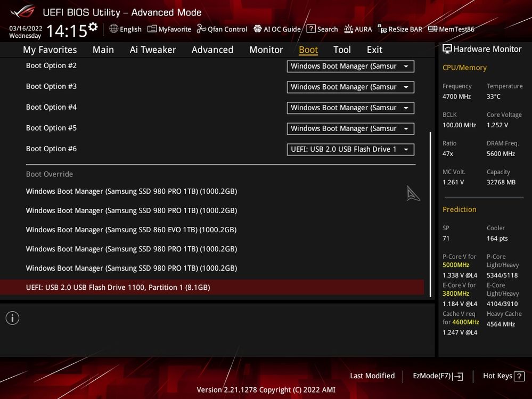Change Boot Option #6 USB Flash Drive dropdown

point(350,149)
